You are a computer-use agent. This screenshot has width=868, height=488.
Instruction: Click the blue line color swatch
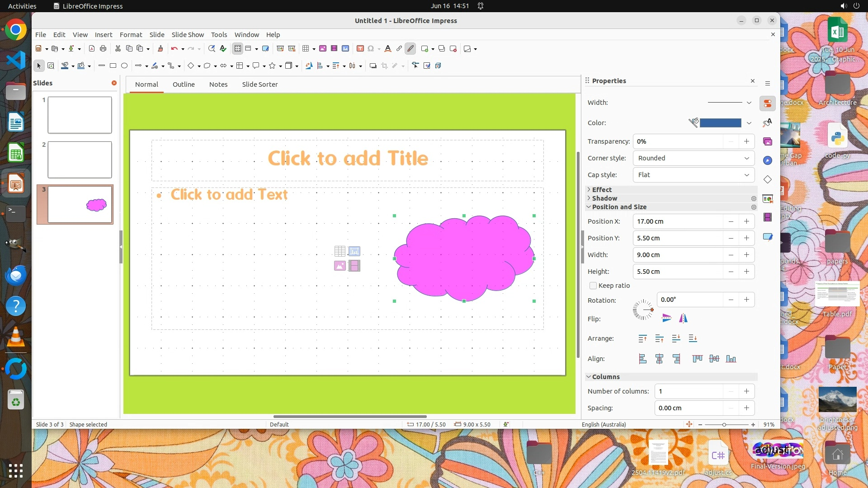coord(720,123)
